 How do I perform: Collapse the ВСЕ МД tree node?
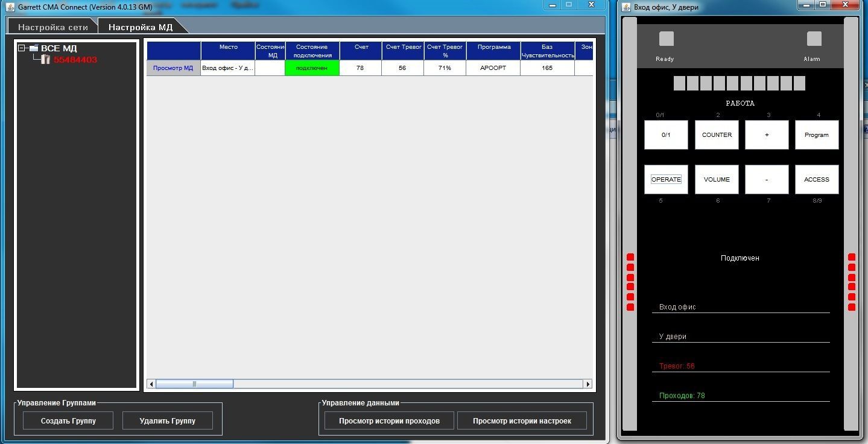[x=22, y=48]
